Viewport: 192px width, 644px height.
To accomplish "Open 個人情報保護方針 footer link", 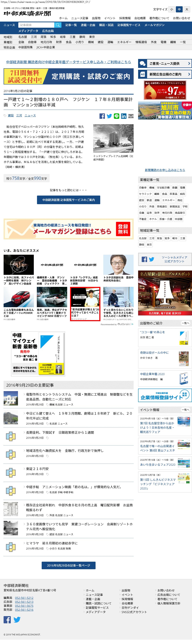I will [x=169, y=603].
